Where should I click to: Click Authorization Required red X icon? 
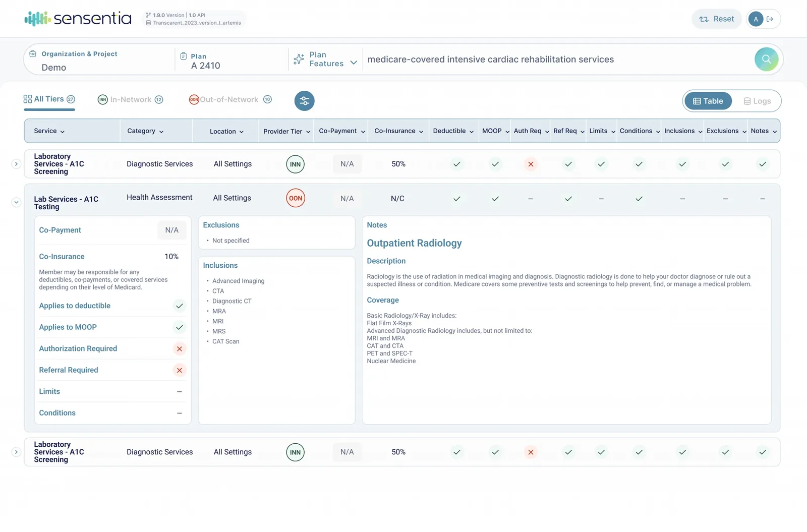pos(180,348)
